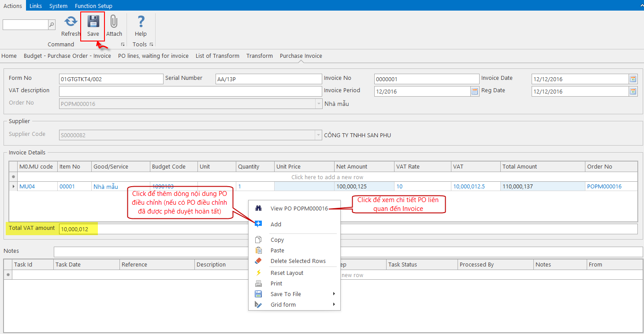Image resolution: width=644 pixels, height=334 pixels.
Task: Click the Order No cell POPM000016 in grid
Action: click(611, 187)
